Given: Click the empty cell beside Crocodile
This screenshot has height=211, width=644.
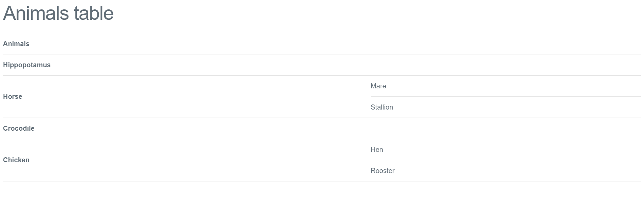Looking at the screenshot, I should point(506,128).
